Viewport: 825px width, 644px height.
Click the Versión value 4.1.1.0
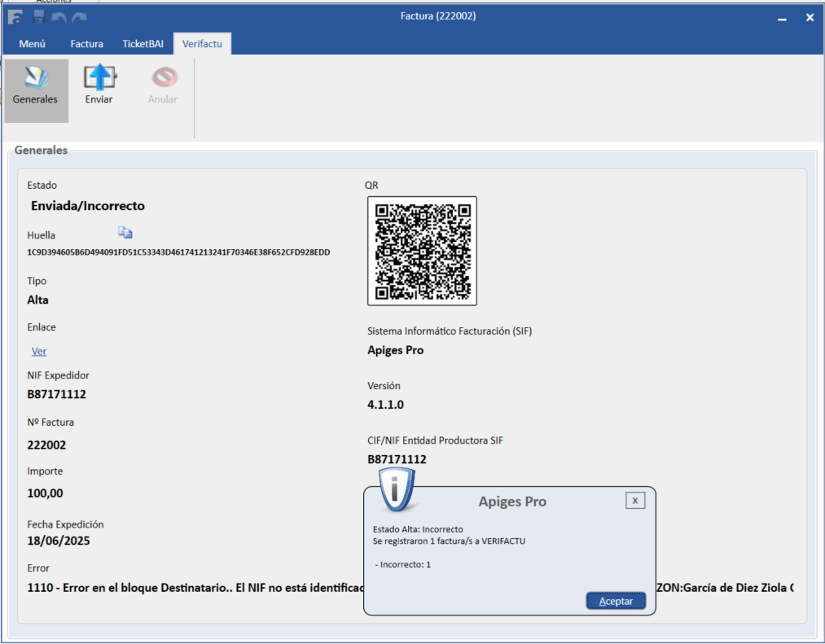[x=386, y=405]
